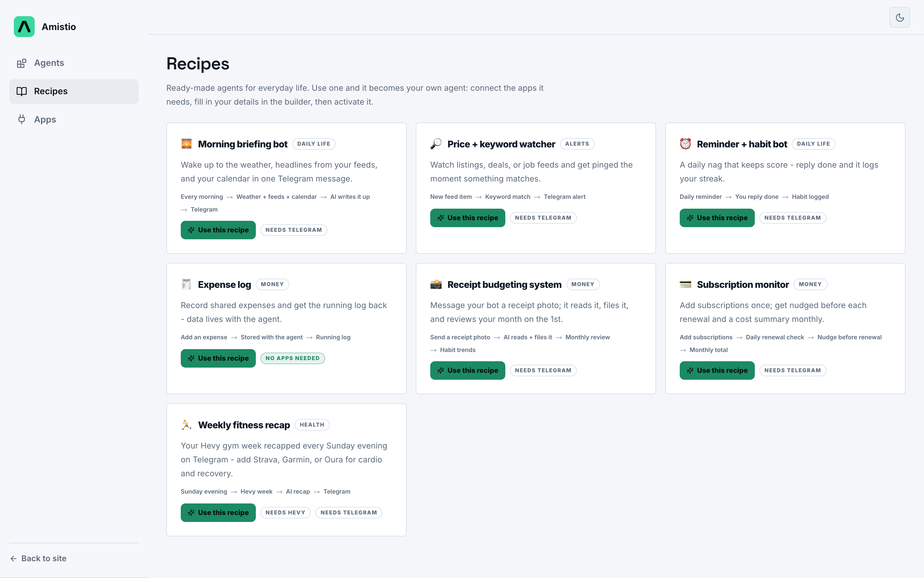
Task: Toggle dark mode with the moon icon
Action: coord(899,18)
